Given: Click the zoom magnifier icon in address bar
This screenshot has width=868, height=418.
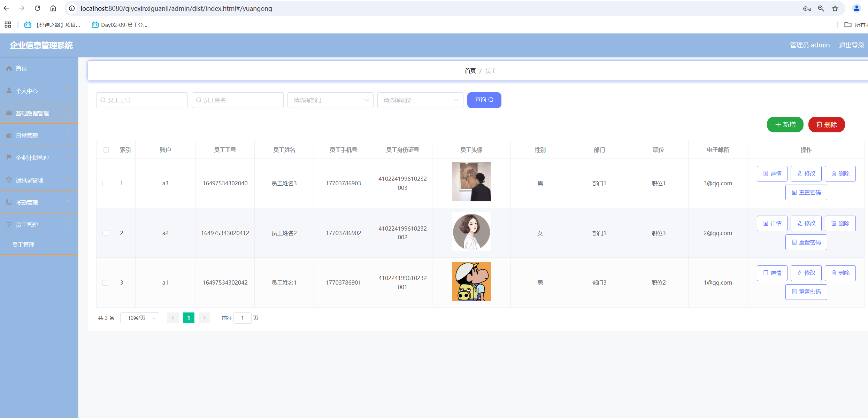Looking at the screenshot, I should (x=821, y=8).
